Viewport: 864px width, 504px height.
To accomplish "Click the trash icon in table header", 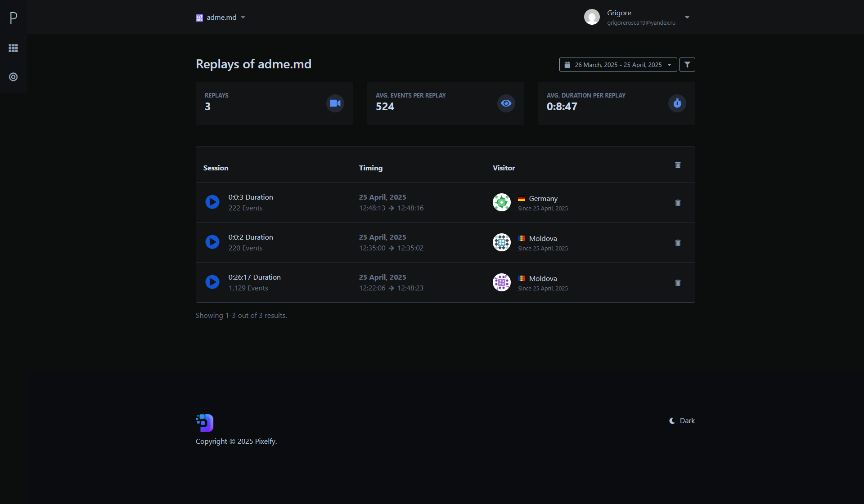I will click(678, 165).
